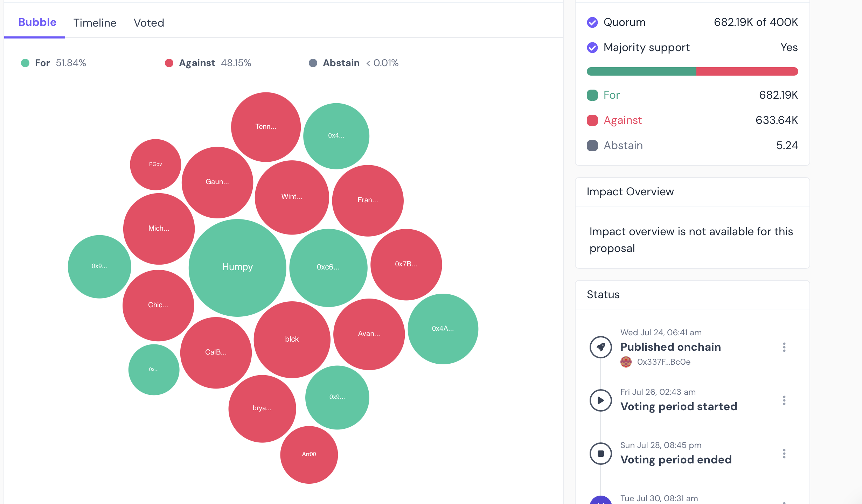Select the Arr00 voter bubble
Viewport: 862px width, 504px height.
tap(309, 454)
